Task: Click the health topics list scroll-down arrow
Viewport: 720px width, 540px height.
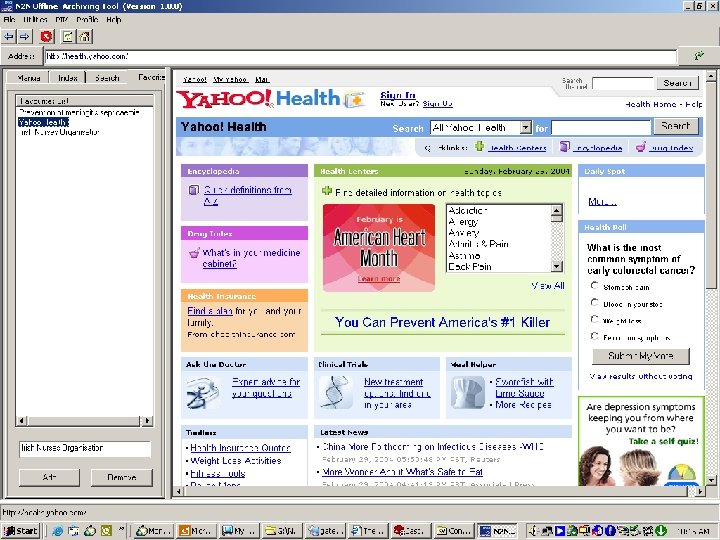Action: coord(557,266)
